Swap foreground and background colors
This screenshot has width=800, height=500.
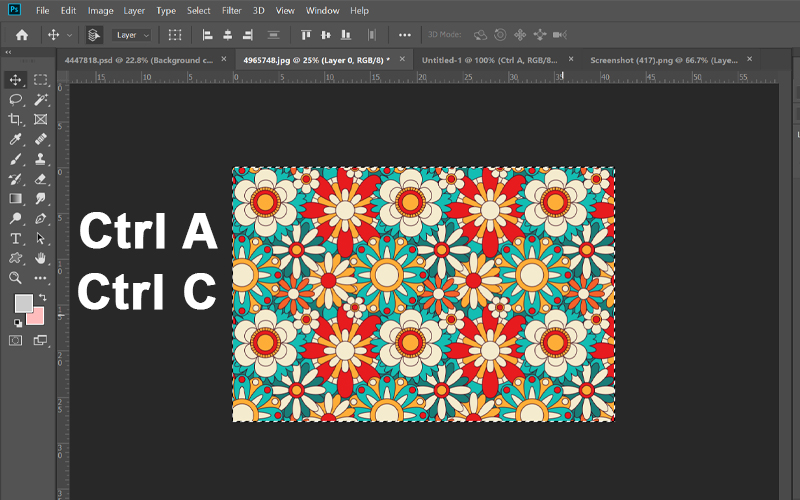[x=43, y=297]
